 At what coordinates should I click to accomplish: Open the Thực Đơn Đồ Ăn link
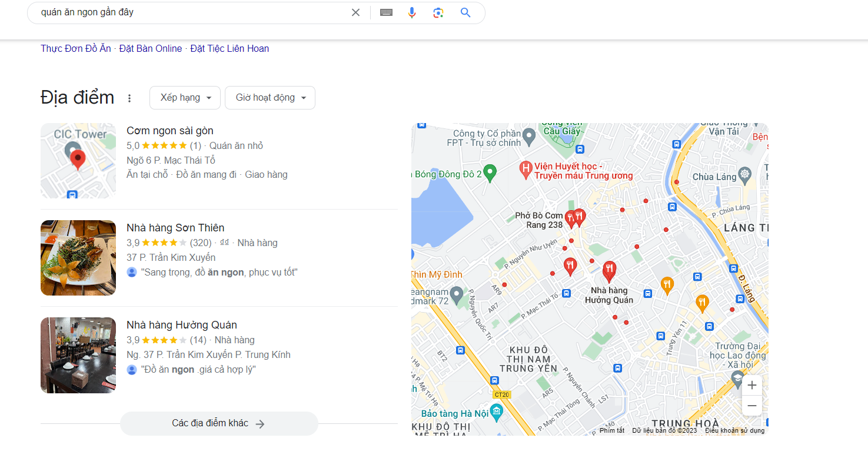click(76, 48)
